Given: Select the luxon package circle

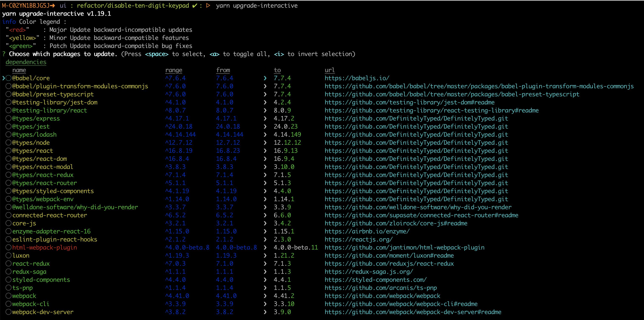Looking at the screenshot, I should tap(8, 255).
